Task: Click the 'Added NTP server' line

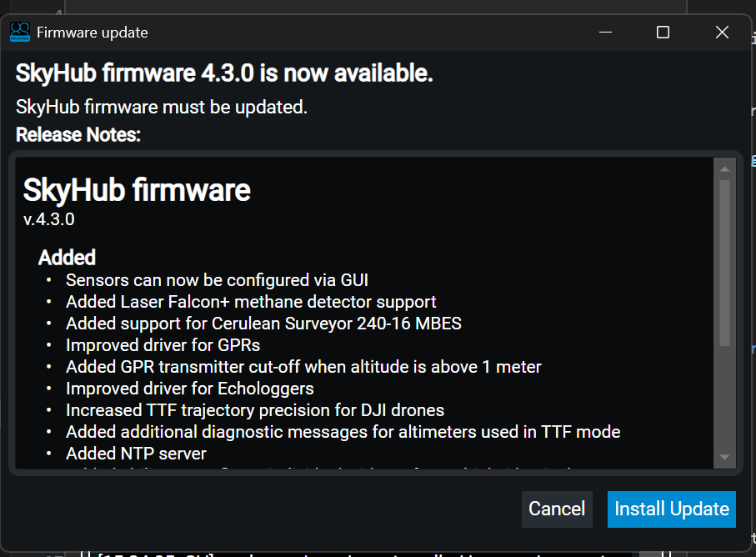Action: (136, 454)
